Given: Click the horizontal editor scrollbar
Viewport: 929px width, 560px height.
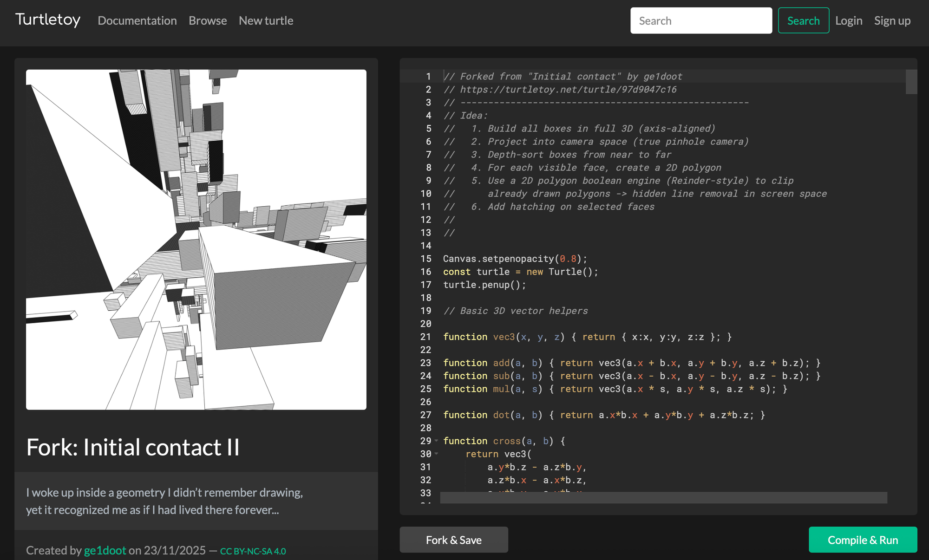Looking at the screenshot, I should (x=663, y=498).
